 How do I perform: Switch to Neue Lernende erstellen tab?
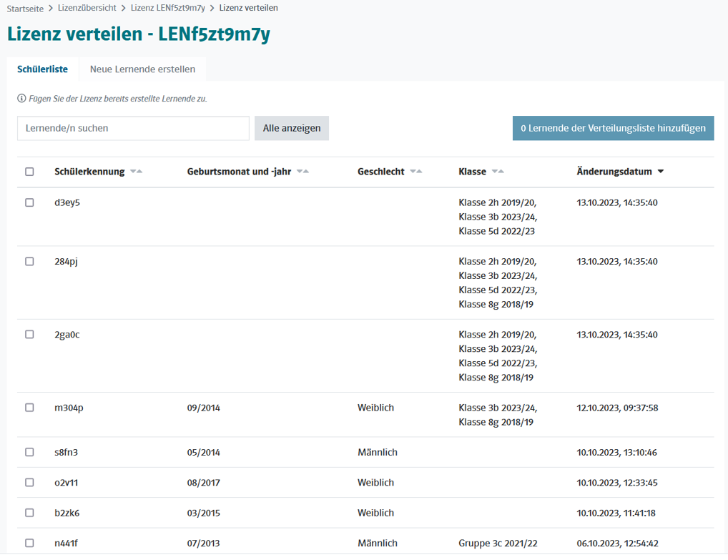click(142, 69)
